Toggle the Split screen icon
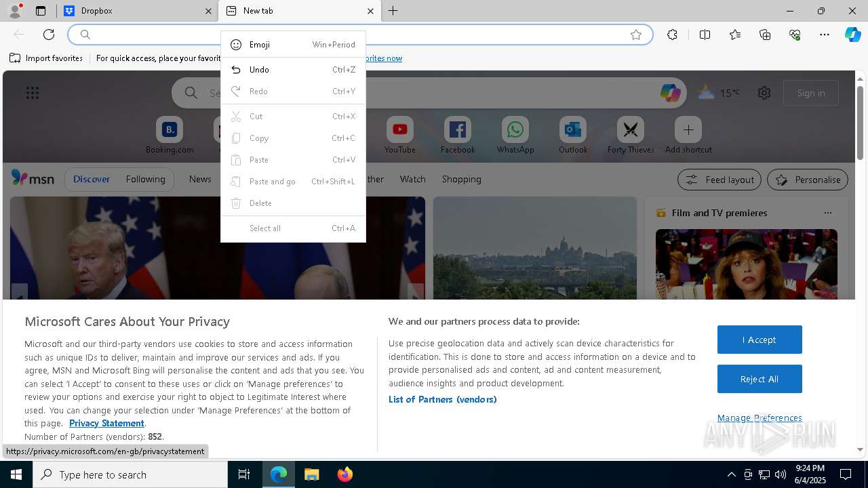 [x=705, y=35]
